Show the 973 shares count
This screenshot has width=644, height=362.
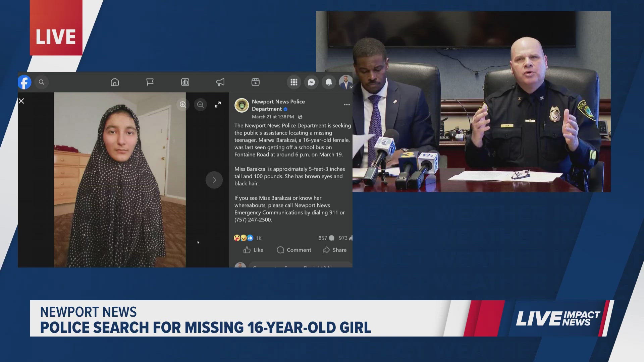coord(345,238)
